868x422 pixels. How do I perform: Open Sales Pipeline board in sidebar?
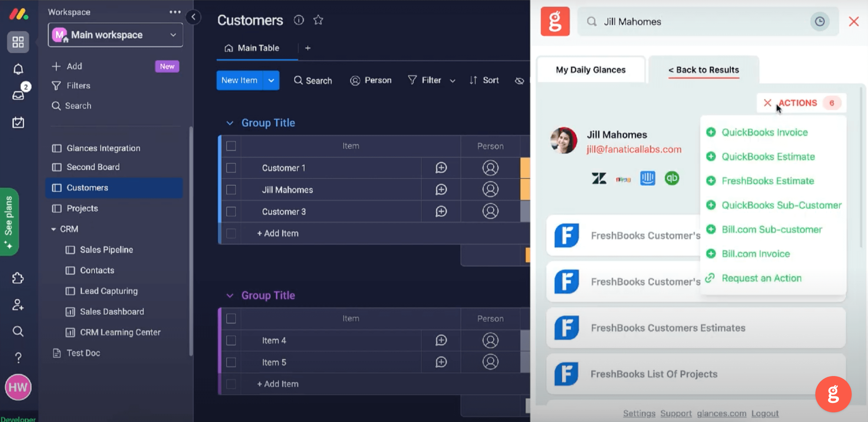pos(107,250)
